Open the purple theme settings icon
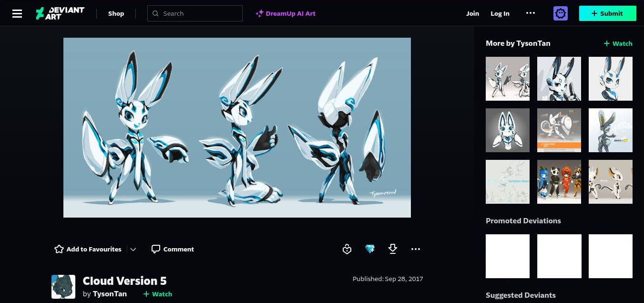 coord(561,13)
